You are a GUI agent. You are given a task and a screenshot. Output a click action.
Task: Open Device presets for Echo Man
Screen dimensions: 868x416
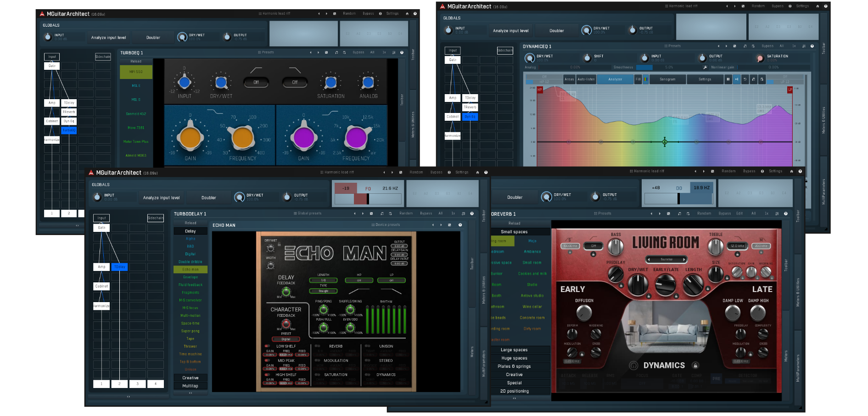click(x=386, y=225)
